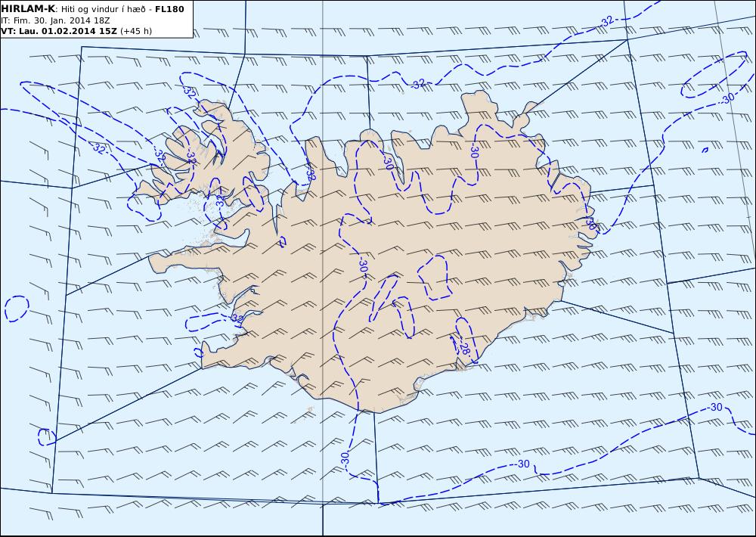
Task: Click the "FL180" flight level text
Action: [169, 8]
